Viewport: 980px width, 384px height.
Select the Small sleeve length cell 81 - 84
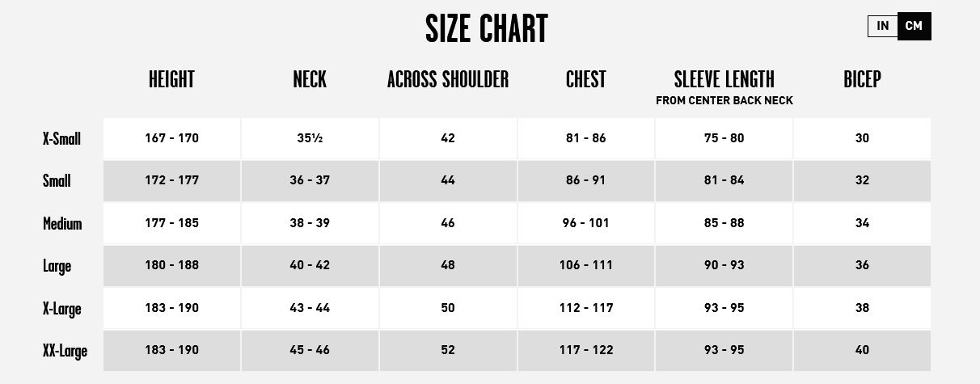[x=724, y=180]
